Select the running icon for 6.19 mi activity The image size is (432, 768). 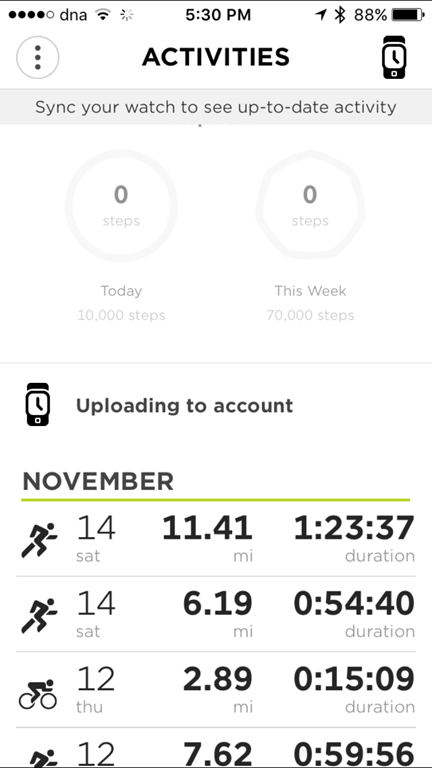tap(39, 616)
